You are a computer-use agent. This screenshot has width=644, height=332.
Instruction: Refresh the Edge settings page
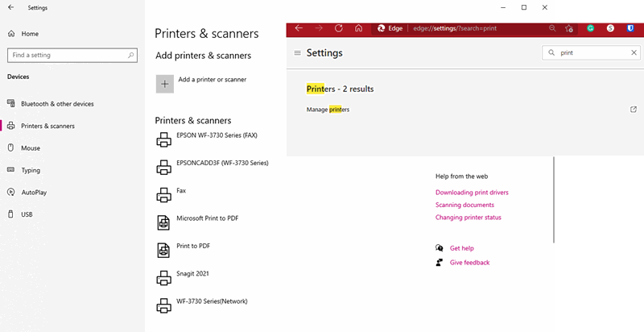[x=339, y=28]
